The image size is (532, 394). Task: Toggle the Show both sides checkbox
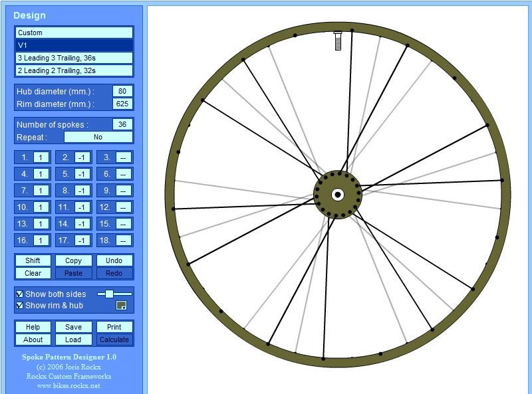(x=19, y=294)
